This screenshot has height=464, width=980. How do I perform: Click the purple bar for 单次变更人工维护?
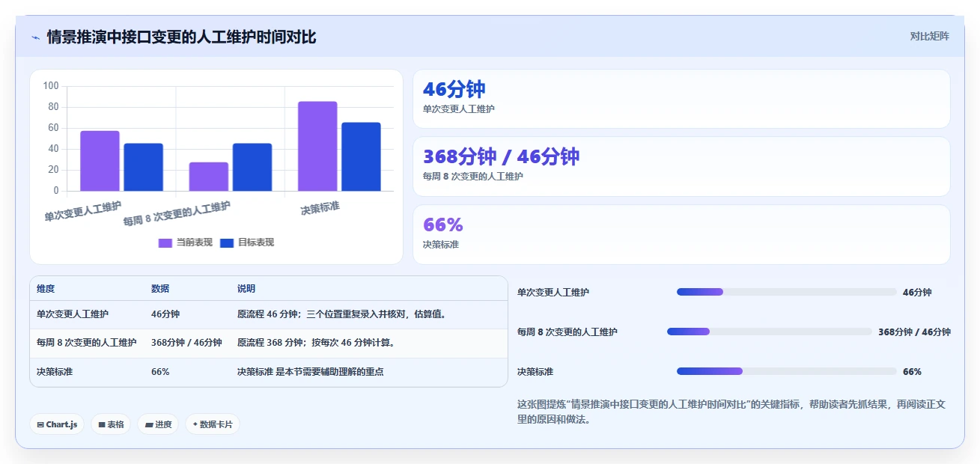(100, 161)
